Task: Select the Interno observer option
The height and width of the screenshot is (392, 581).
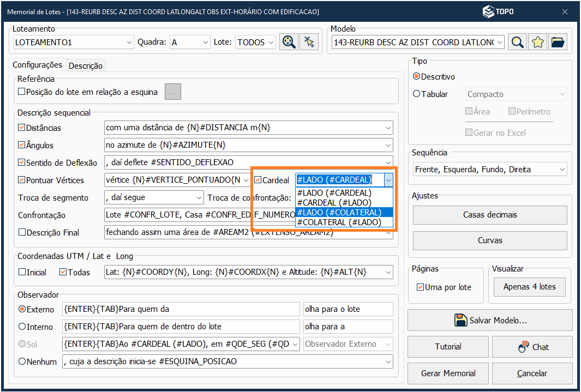Action: point(22,327)
